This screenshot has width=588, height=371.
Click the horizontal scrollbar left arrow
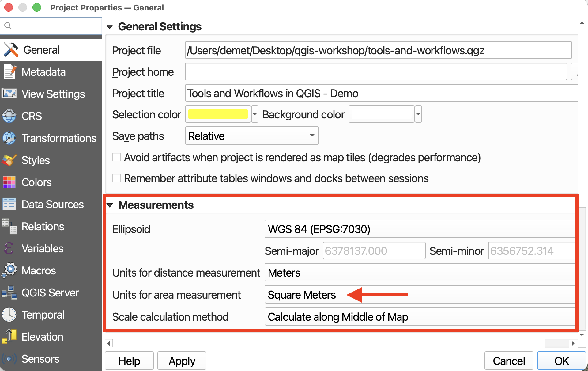click(x=109, y=343)
